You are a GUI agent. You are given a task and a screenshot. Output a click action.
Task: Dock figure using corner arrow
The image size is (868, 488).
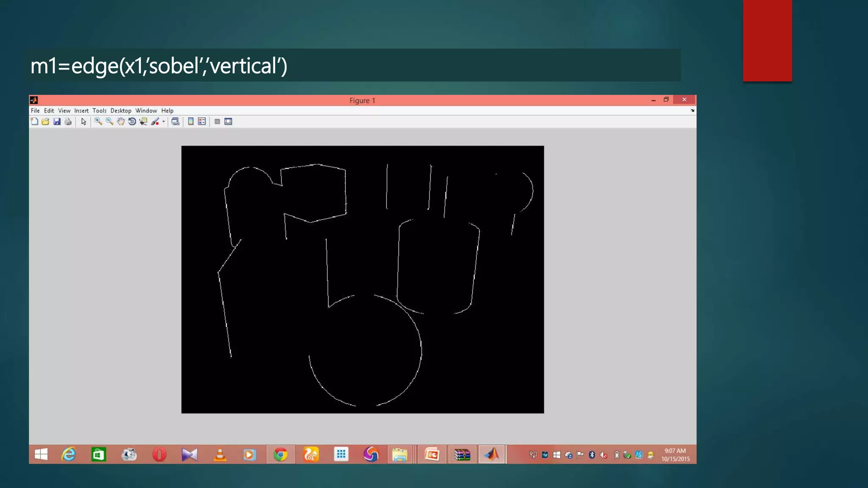(693, 111)
